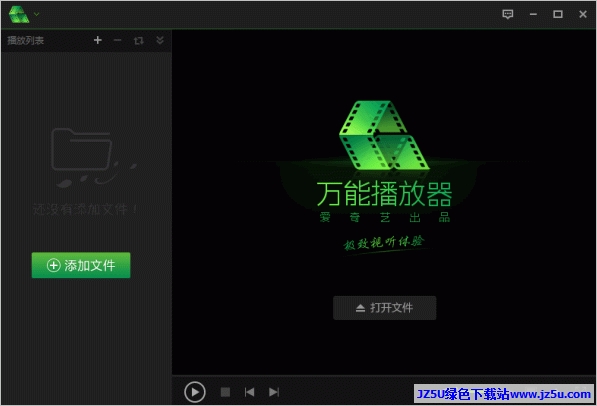
Task: Click the green 添加文件 button
Action: (x=81, y=265)
